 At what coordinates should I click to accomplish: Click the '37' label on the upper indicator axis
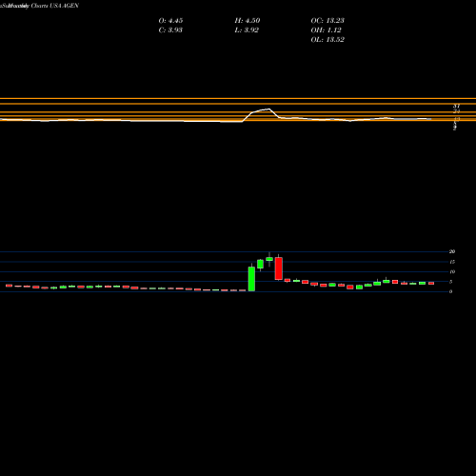point(456,106)
